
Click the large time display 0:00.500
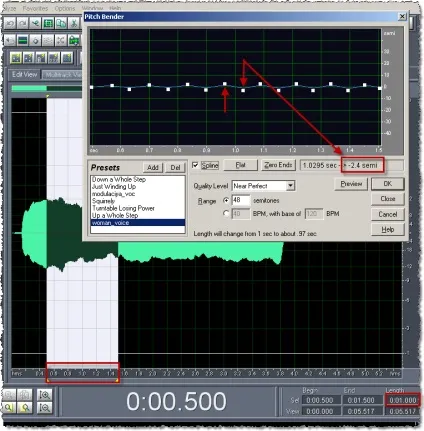pos(176,401)
